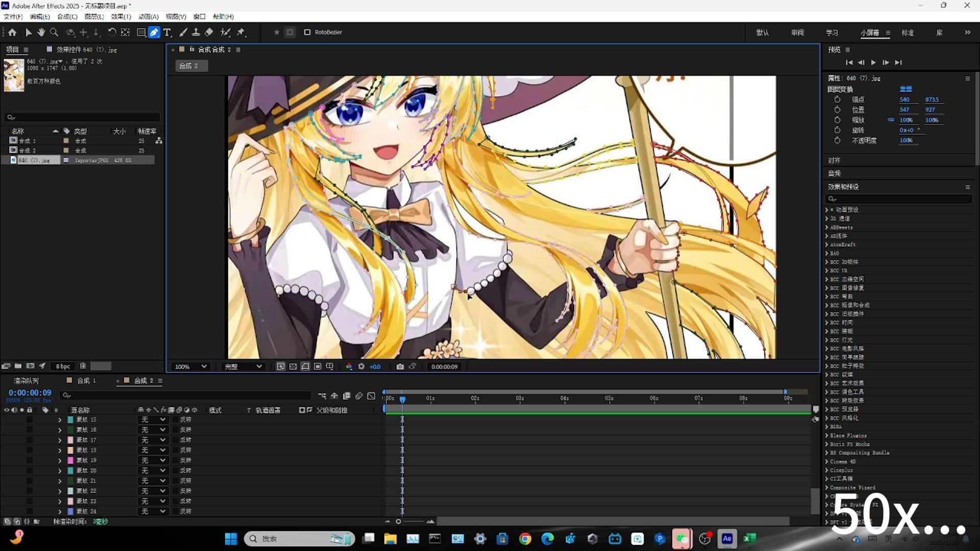Select the Selection arrow tool
The height and width of the screenshot is (551, 980).
pos(29,32)
